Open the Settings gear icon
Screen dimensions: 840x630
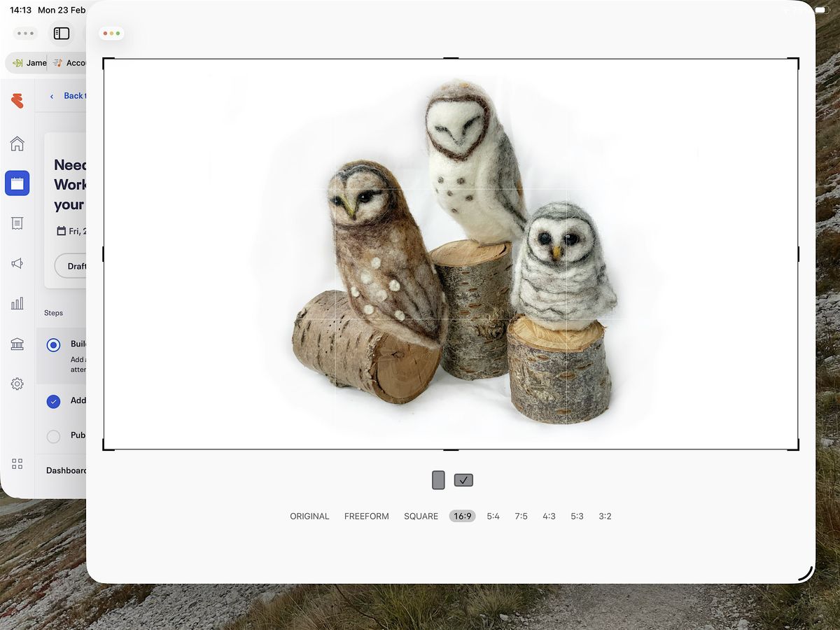click(17, 384)
